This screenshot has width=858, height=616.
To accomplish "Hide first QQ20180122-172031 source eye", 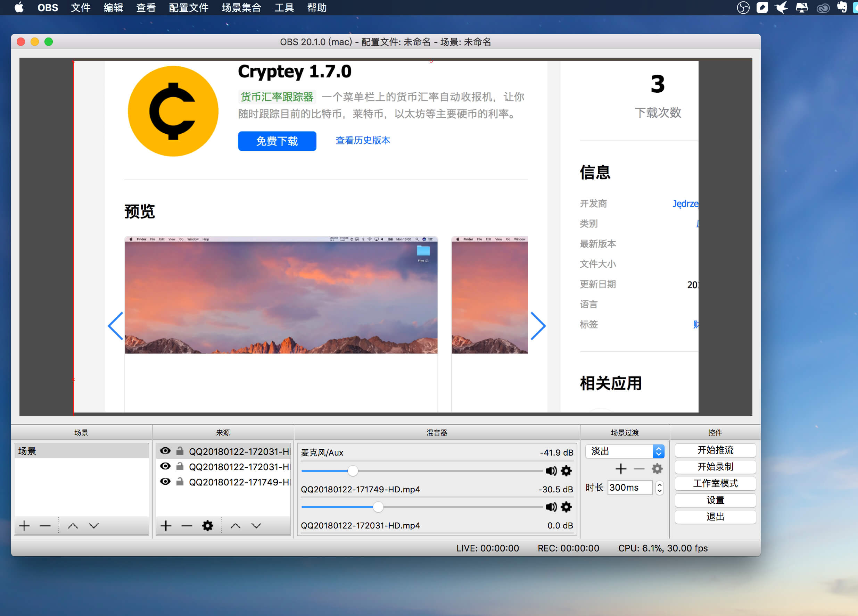I will pyautogui.click(x=165, y=451).
